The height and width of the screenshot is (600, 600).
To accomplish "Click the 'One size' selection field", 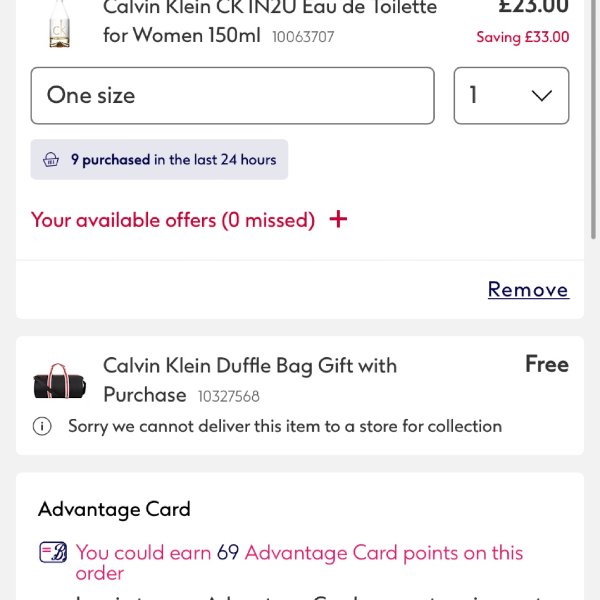I will point(232,96).
